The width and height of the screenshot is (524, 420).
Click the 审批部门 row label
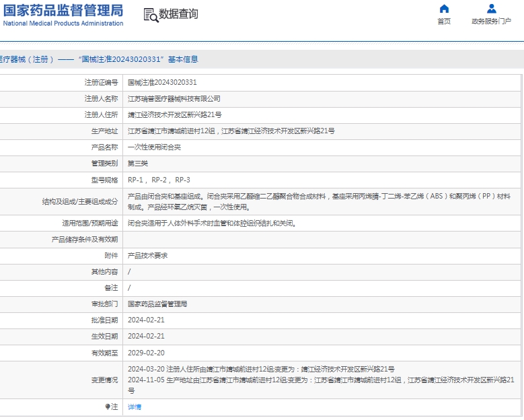(x=105, y=304)
